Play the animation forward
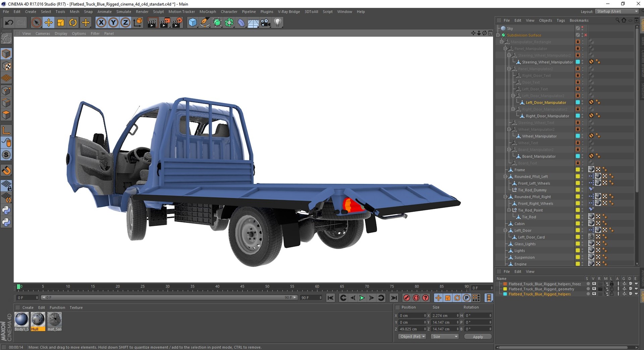This screenshot has width=644, height=350. [362, 298]
